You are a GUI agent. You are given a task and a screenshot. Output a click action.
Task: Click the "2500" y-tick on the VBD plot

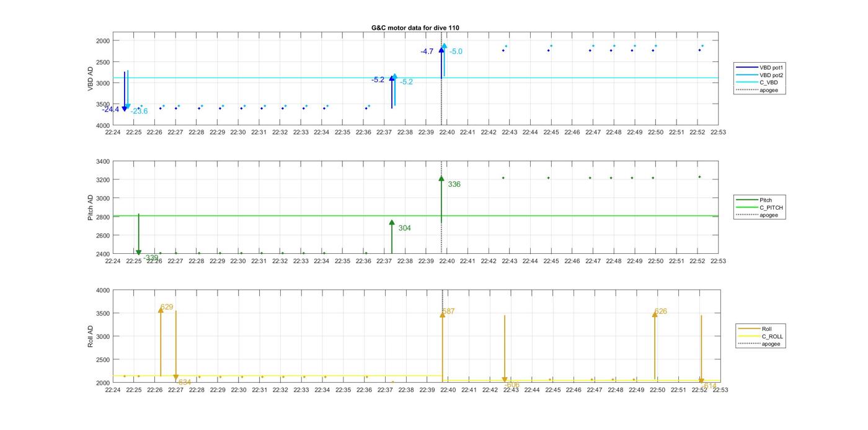[102, 62]
